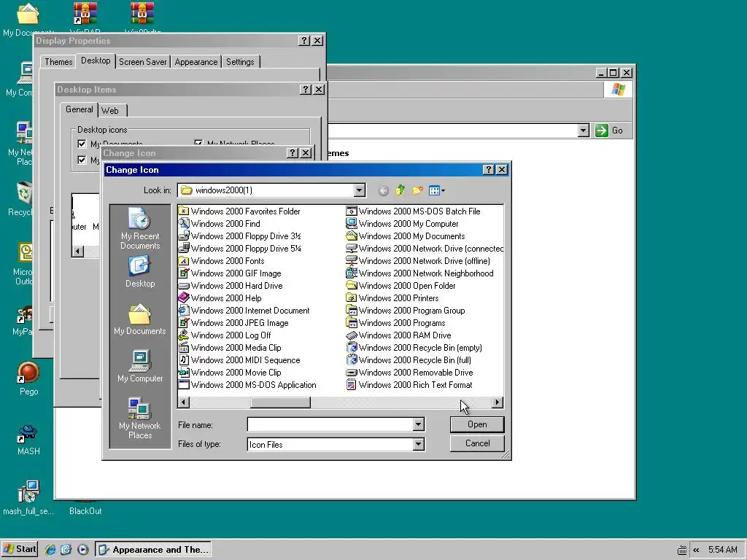
Task: Expand the Files of type dropdown
Action: pyautogui.click(x=418, y=444)
